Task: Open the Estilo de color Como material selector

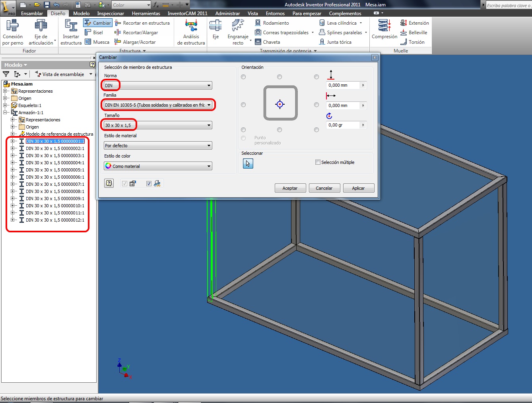Action: (158, 166)
